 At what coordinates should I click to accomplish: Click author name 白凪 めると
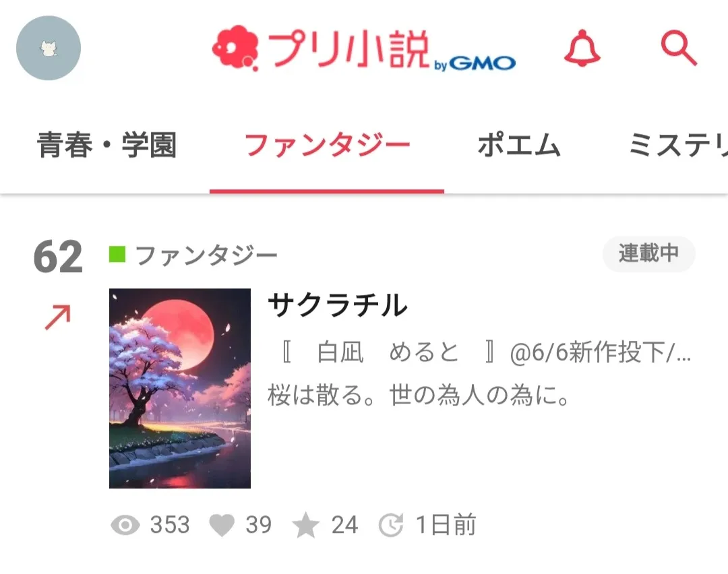click(x=388, y=352)
